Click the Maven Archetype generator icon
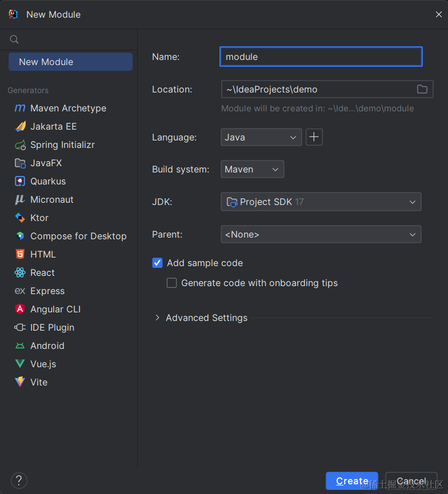This screenshot has height=494, width=448. (x=20, y=108)
